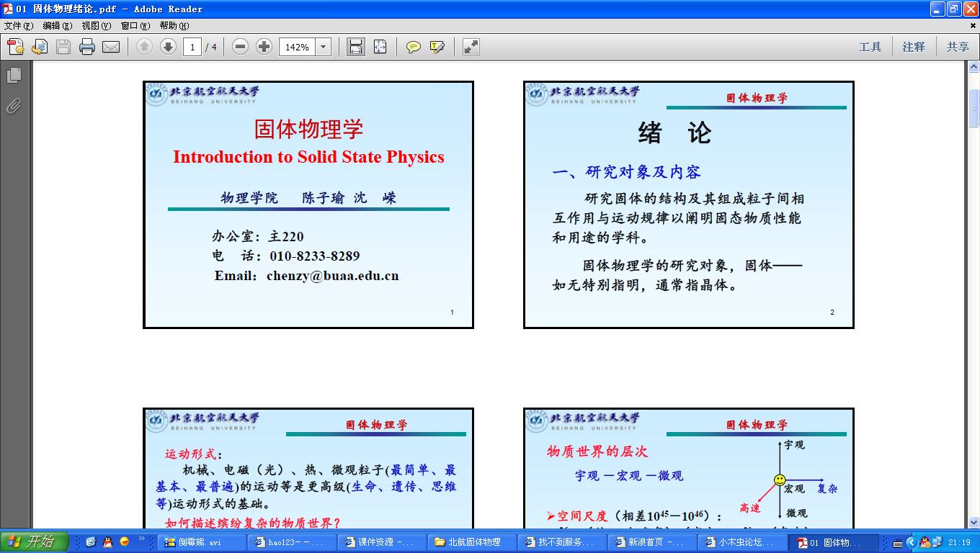Open the Windows 开始 Start button

(35, 541)
